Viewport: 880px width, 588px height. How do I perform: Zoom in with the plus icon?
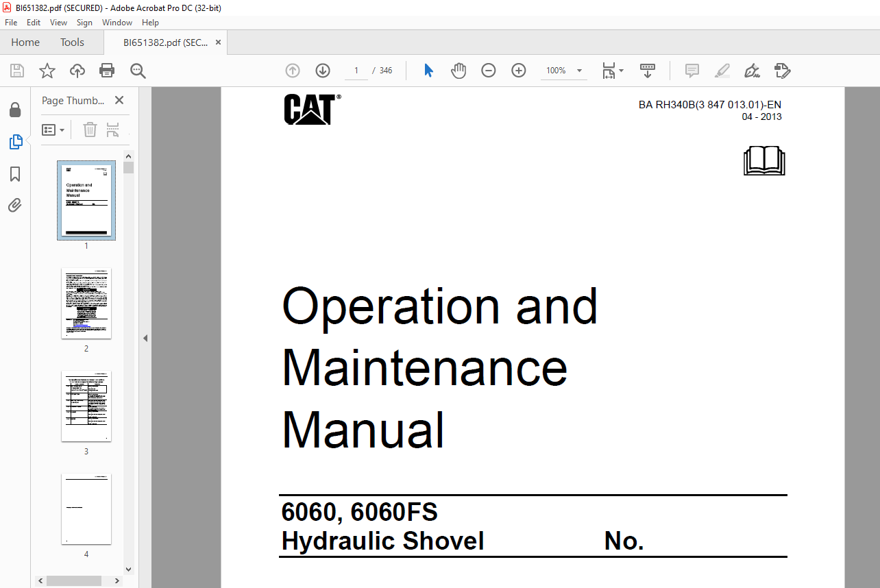point(519,71)
